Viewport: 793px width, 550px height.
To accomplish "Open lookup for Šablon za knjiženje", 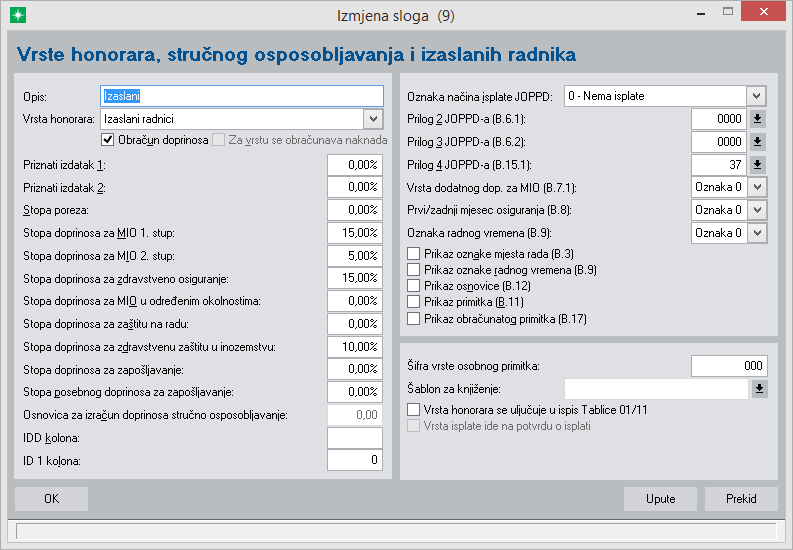I will (x=757, y=389).
